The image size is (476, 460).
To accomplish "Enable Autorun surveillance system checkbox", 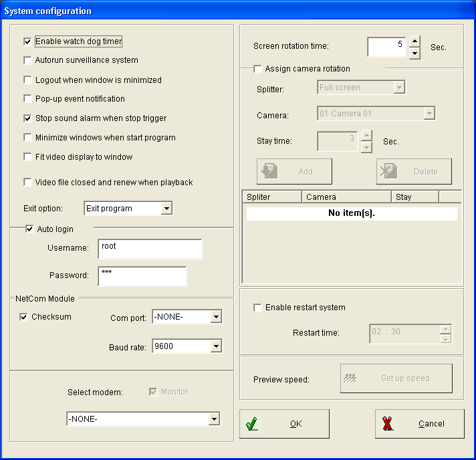I will click(x=27, y=60).
